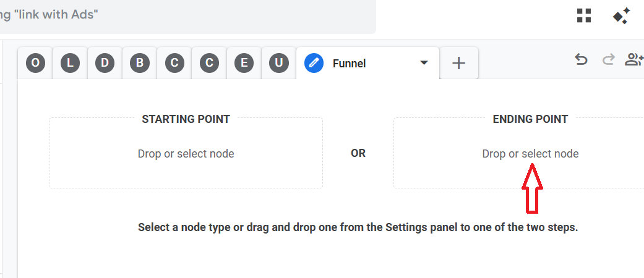Click the redo arrow icon
Screen dimensions: 644x278
tap(609, 59)
